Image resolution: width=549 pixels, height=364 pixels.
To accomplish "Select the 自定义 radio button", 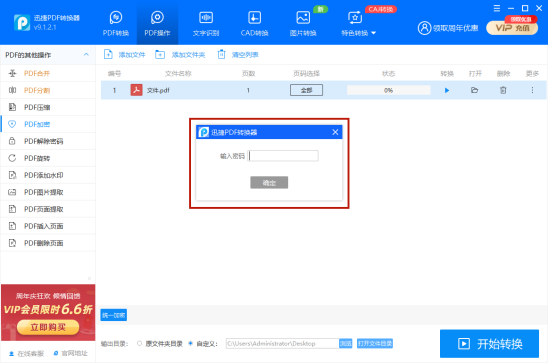I will pyautogui.click(x=190, y=344).
